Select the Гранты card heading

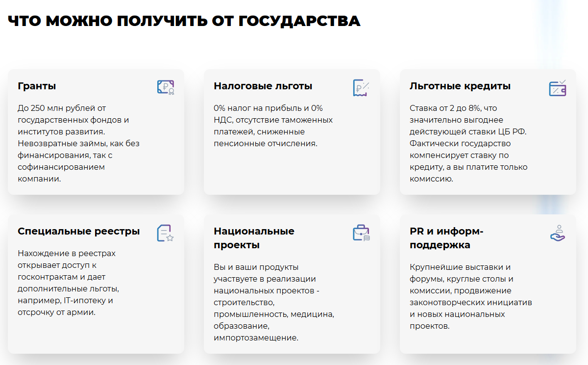pos(36,86)
